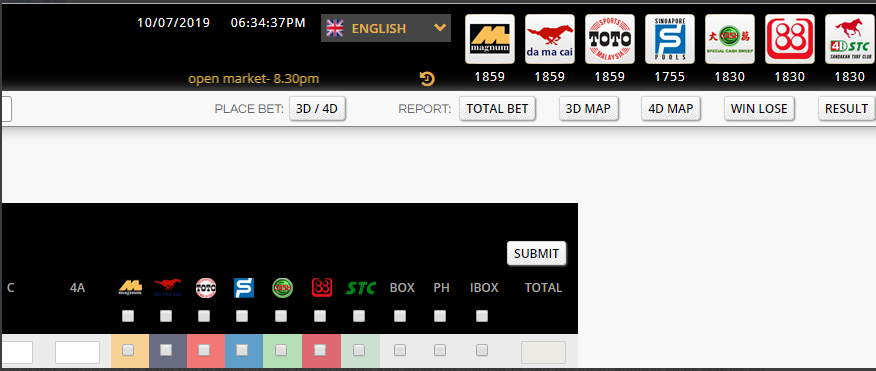Submit the bet with SUBMIT button
Screen dimensions: 876x371
coord(536,253)
